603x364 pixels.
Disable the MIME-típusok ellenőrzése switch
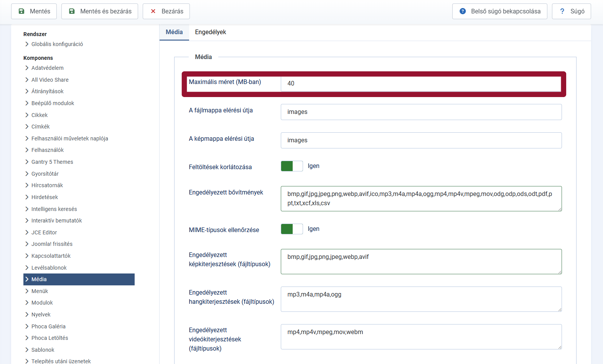point(292,229)
